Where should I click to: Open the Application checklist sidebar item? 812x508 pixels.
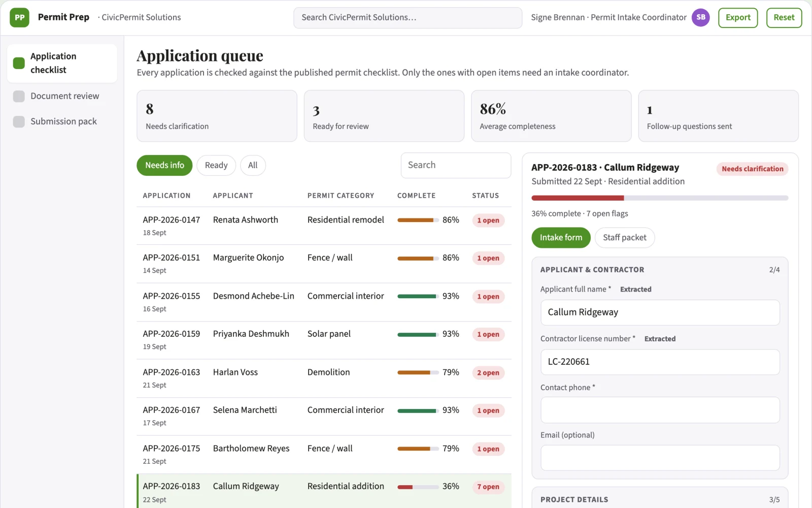(62, 63)
